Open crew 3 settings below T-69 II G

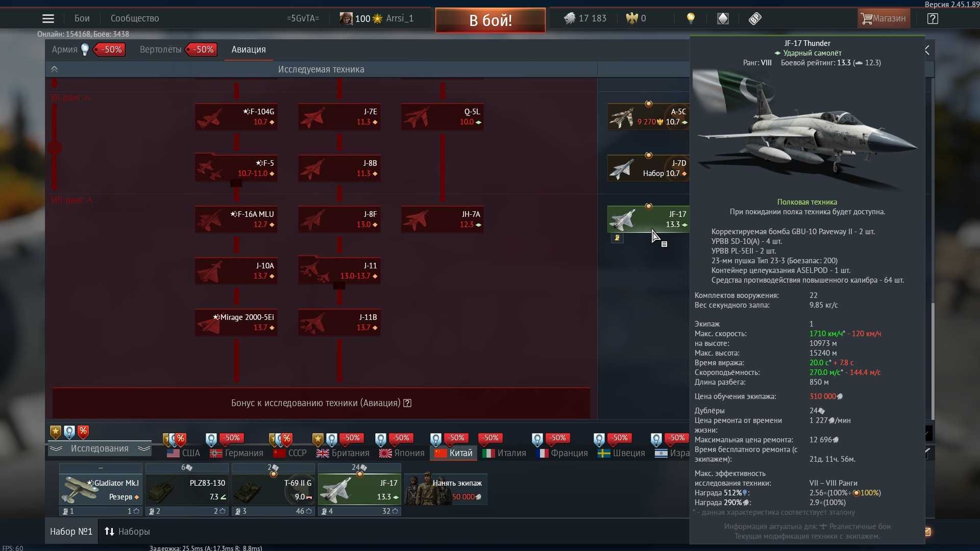[273, 511]
